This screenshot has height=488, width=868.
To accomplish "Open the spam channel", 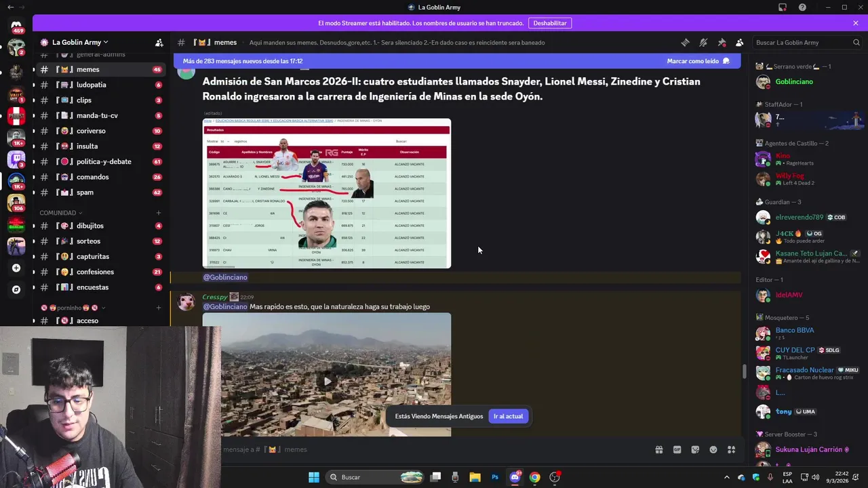I will 100,192.
